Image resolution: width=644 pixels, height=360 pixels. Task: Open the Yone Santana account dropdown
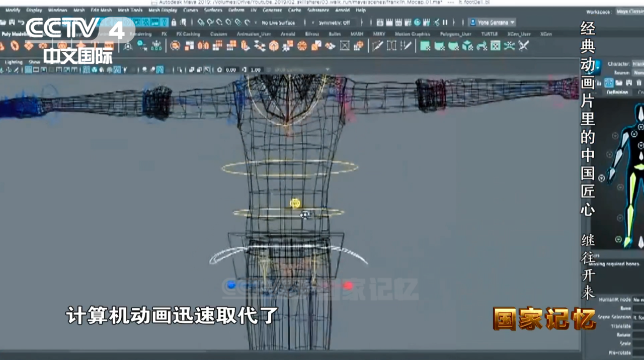(x=492, y=23)
